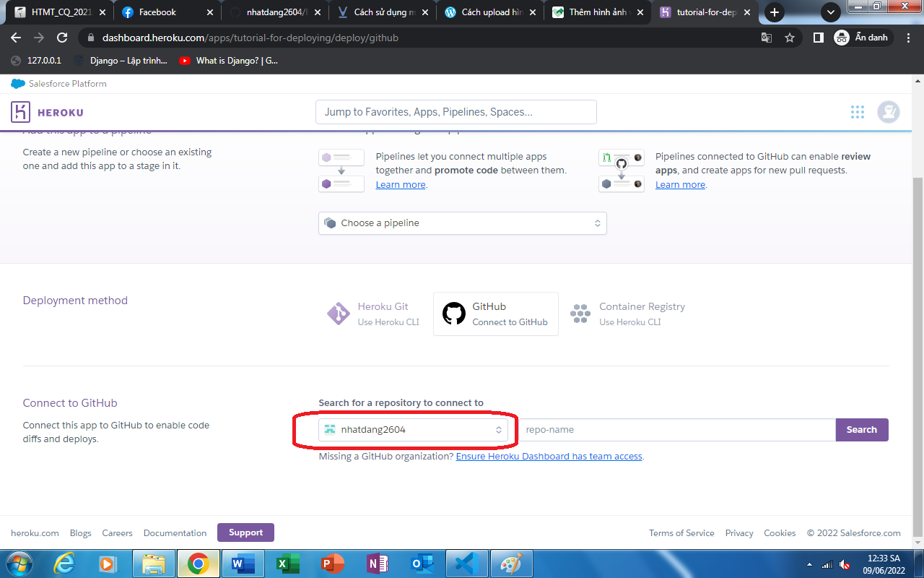Viewport: 924px width, 578px height.
Task: Open Excel from taskbar
Action: [287, 564]
